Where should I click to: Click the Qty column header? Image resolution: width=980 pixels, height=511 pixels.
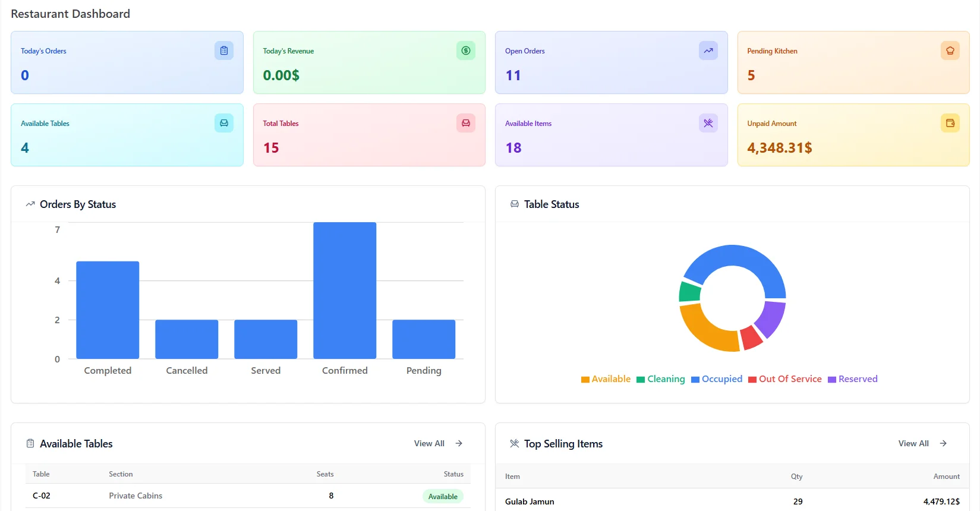[x=796, y=477]
